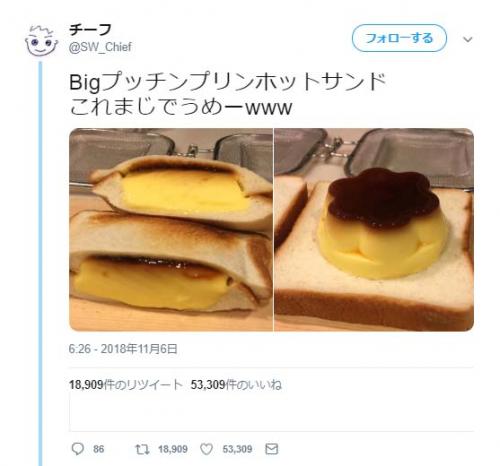500x466 pixels.
Task: Expand the tweet options chevron
Action: (x=468, y=39)
